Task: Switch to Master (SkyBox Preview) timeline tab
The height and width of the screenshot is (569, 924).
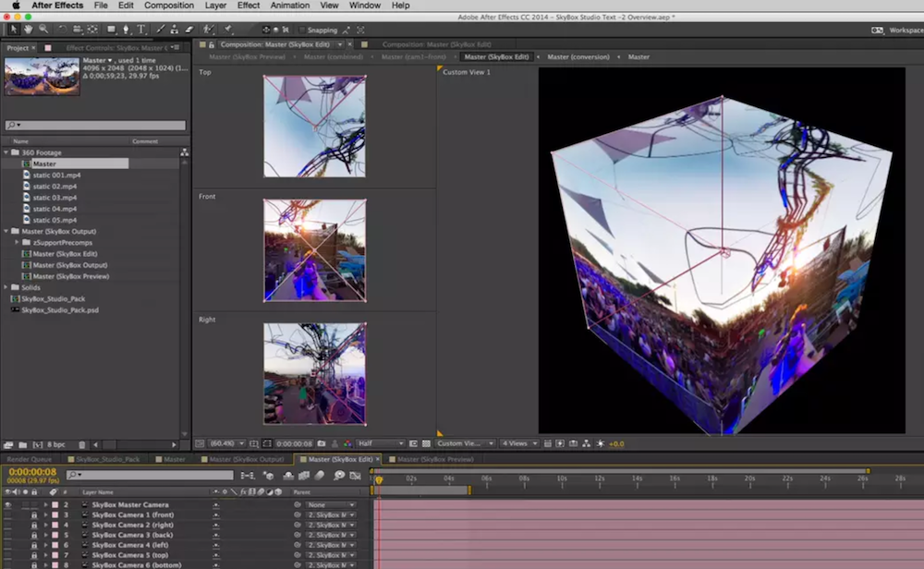Action: [x=435, y=459]
